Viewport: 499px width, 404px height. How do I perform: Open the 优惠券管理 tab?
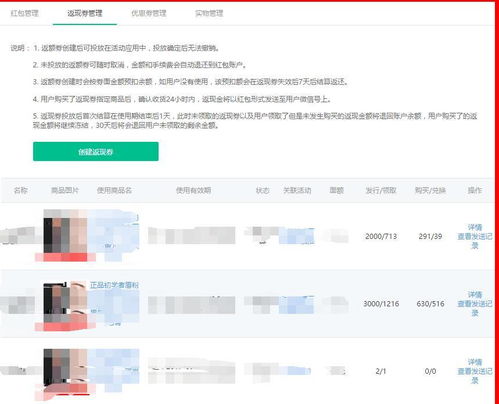click(149, 13)
